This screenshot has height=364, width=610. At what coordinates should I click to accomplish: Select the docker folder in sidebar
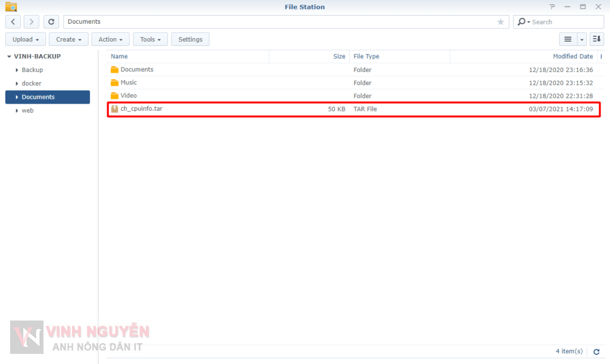coord(32,83)
